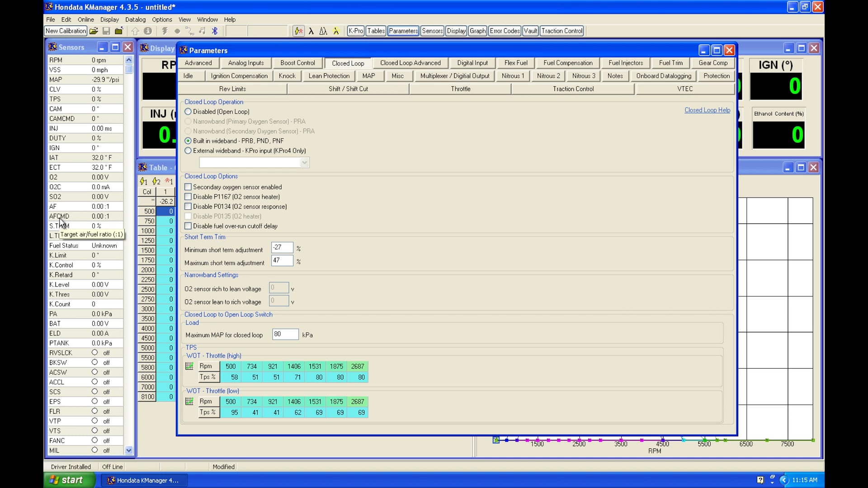Open the Error Codes panel
This screenshot has height=488, width=868.
[x=504, y=31]
